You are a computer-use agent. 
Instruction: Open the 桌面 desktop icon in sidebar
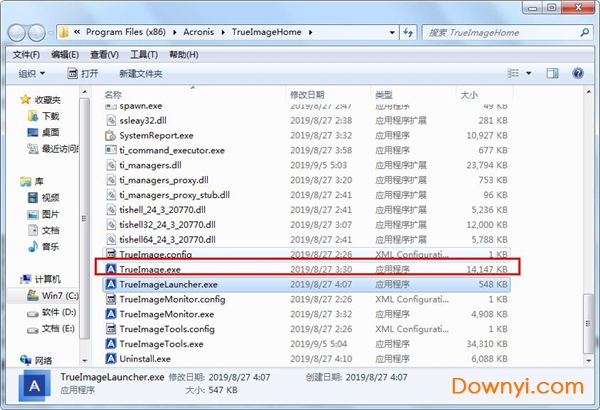pyautogui.click(x=33, y=132)
